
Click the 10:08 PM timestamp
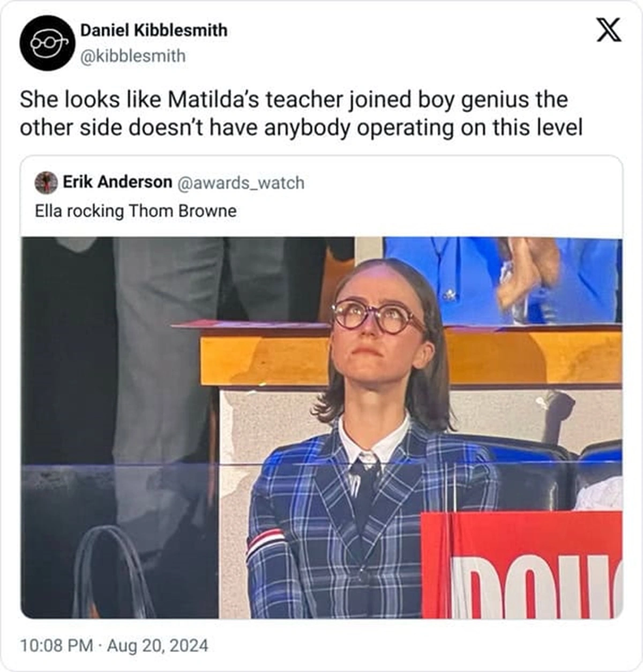pyautogui.click(x=56, y=645)
